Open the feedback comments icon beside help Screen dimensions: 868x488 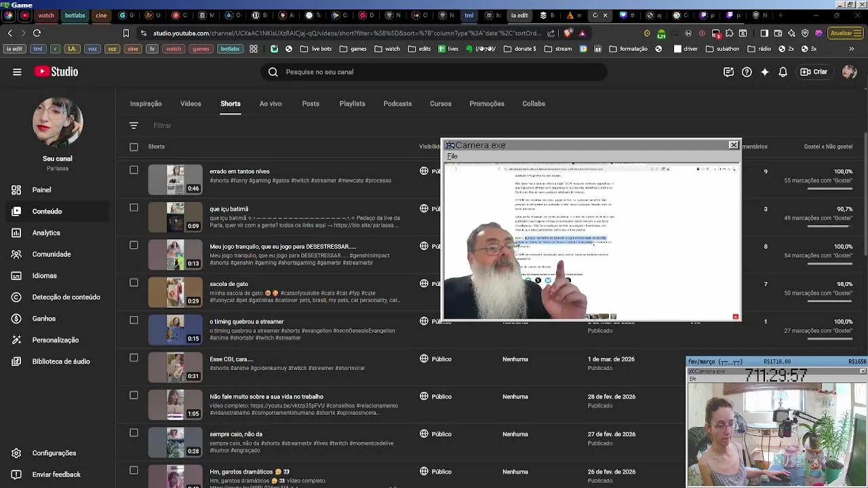tap(728, 72)
